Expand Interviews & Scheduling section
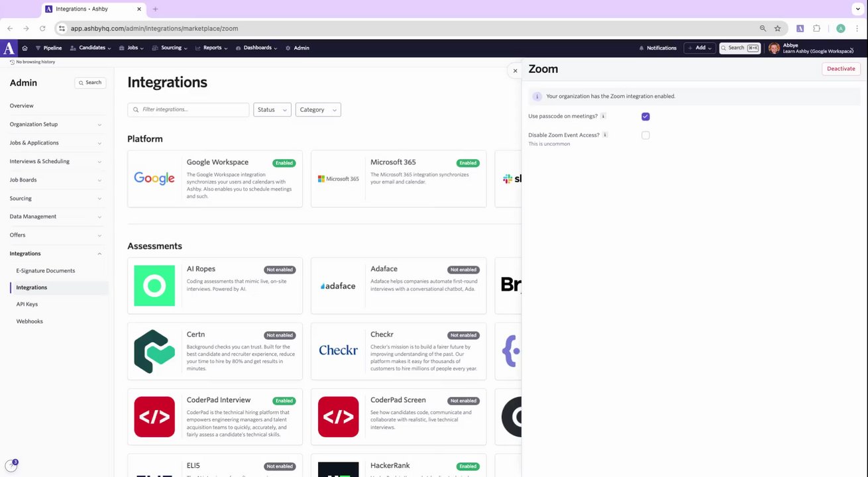868x477 pixels. (56, 162)
